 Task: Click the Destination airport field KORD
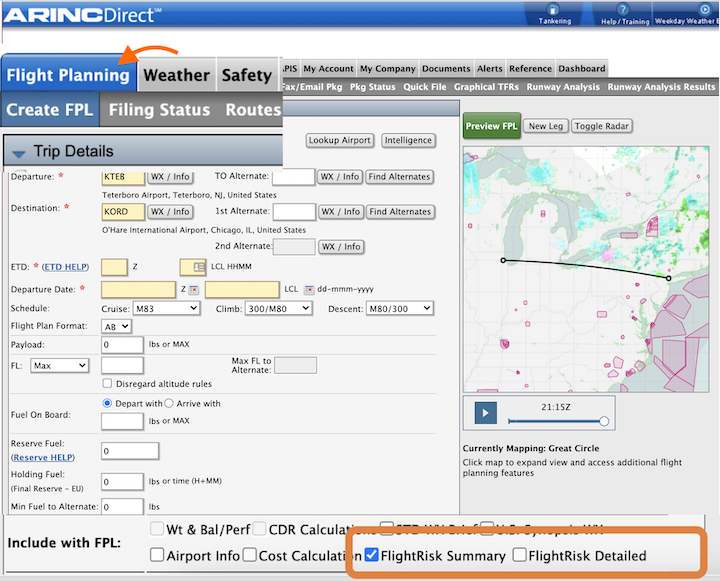pyautogui.click(x=123, y=211)
